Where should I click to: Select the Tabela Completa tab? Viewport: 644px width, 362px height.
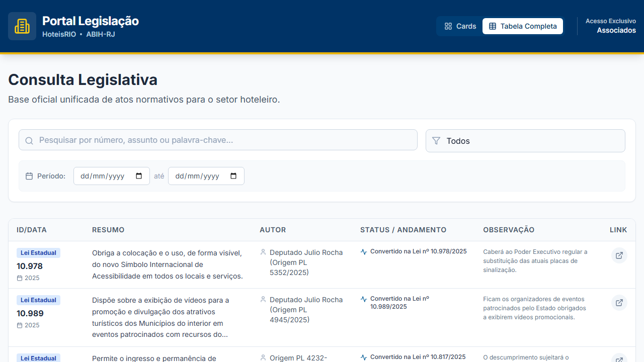(x=522, y=26)
